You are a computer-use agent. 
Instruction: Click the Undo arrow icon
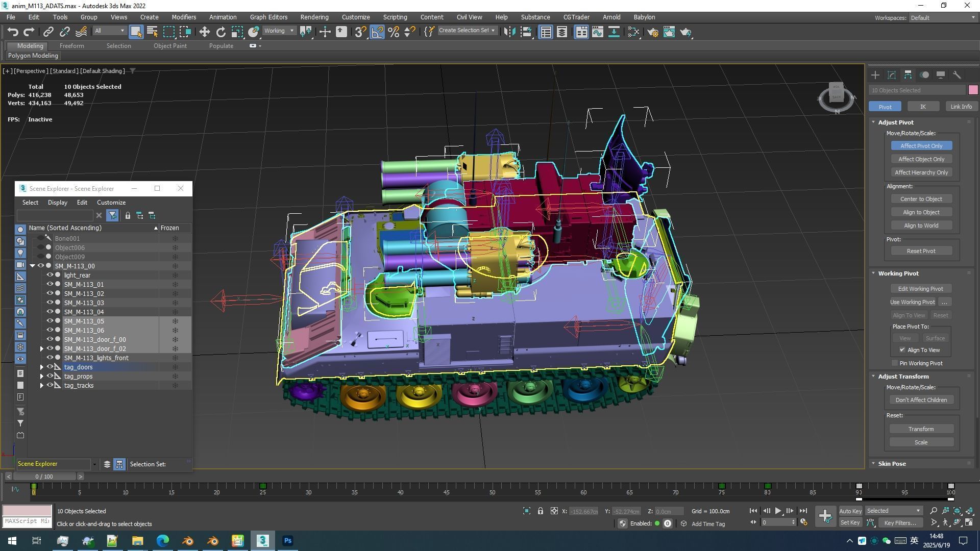(13, 32)
